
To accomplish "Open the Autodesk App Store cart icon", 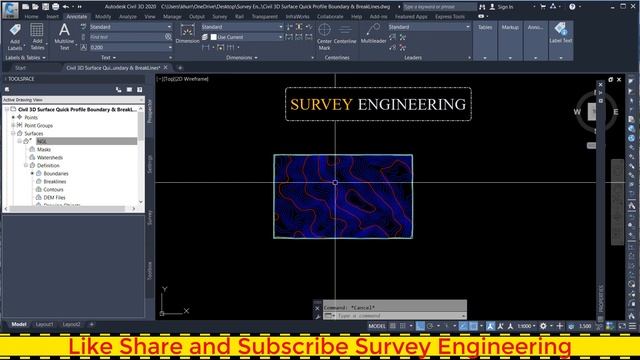I will (x=543, y=7).
